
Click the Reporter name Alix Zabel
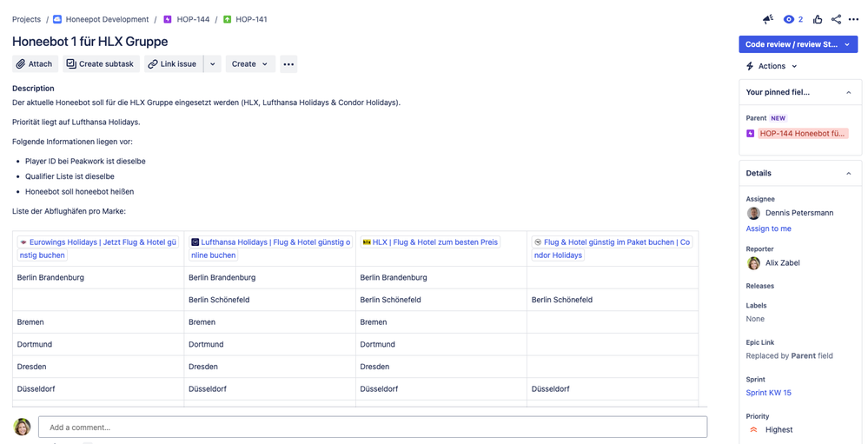click(x=782, y=263)
